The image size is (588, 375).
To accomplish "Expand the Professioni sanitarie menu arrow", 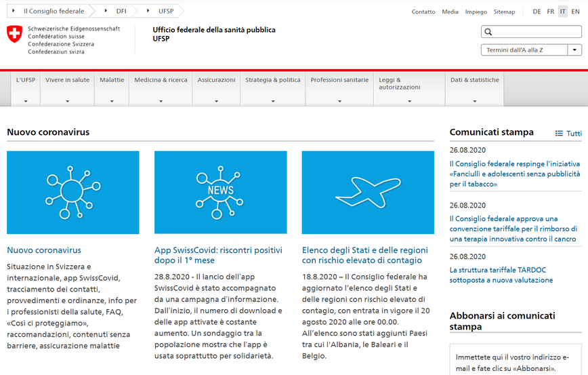I will (x=340, y=101).
